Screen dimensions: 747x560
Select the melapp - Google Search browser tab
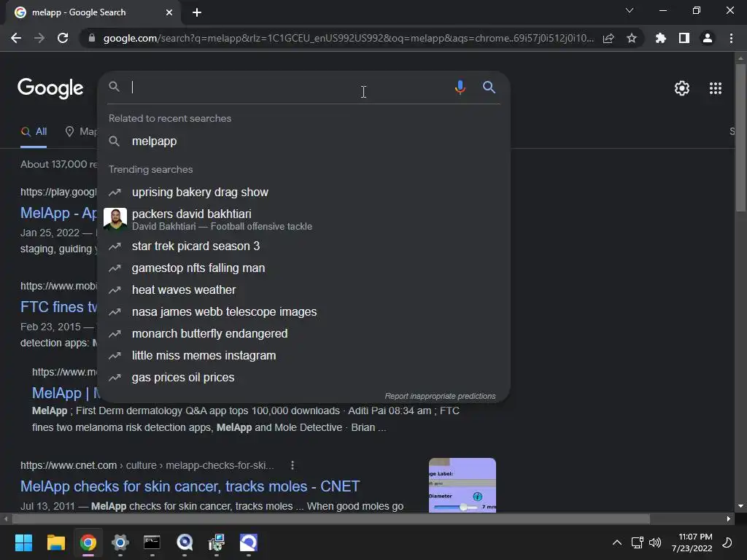(93, 12)
